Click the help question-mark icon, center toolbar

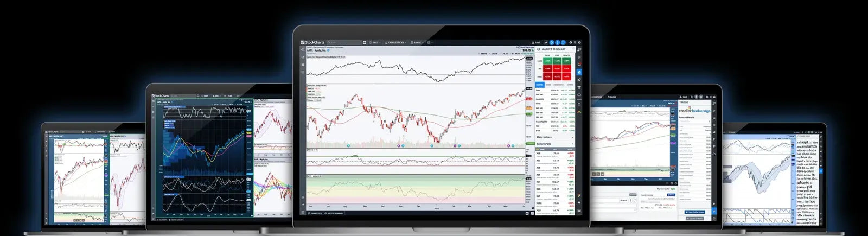579,42
